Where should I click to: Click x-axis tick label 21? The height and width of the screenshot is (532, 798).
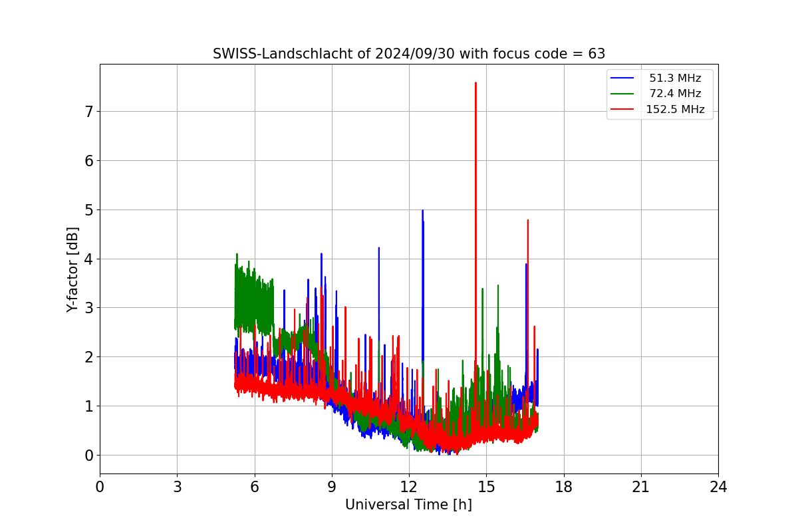[x=641, y=487]
